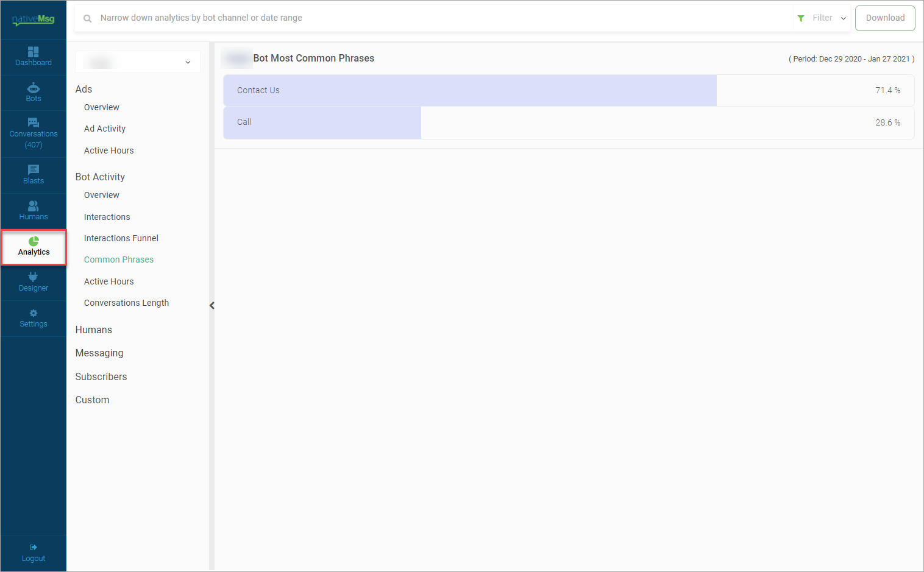Open the Bots robot icon
The height and width of the screenshot is (572, 924).
[x=34, y=88]
